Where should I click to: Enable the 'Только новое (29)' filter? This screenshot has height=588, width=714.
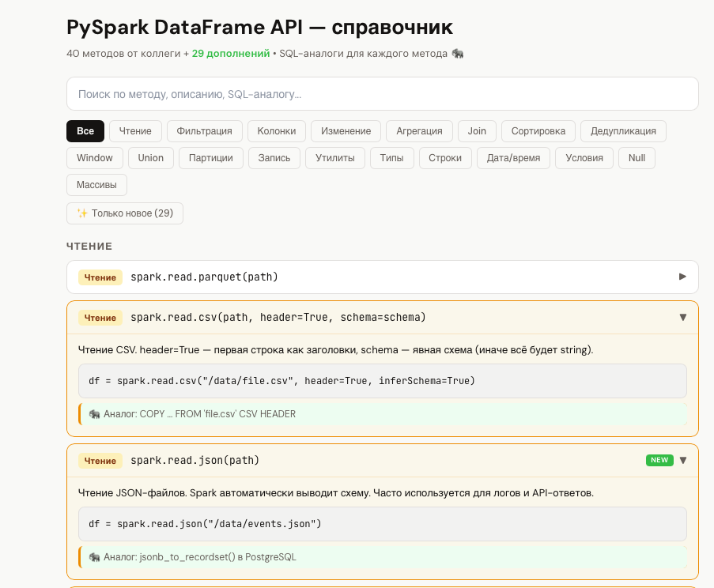(124, 213)
